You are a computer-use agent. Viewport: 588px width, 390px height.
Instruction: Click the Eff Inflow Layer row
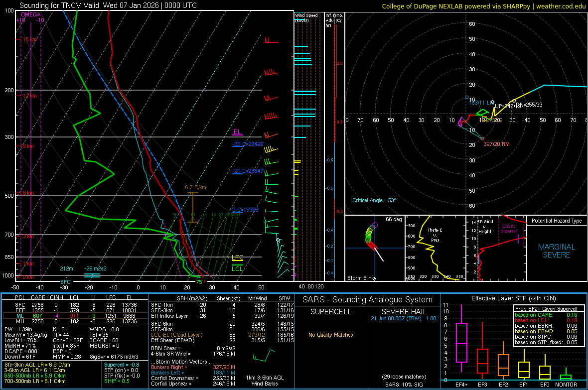click(x=222, y=316)
